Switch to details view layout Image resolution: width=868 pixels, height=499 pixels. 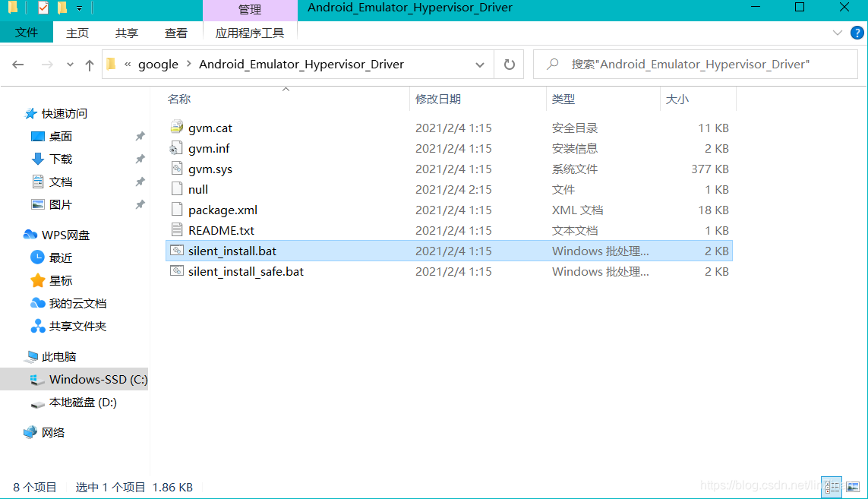click(832, 488)
